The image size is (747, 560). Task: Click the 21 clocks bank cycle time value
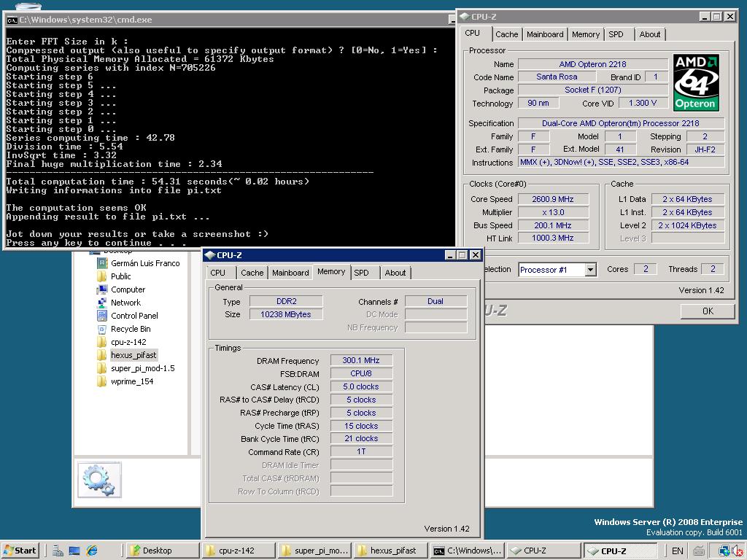tap(361, 438)
